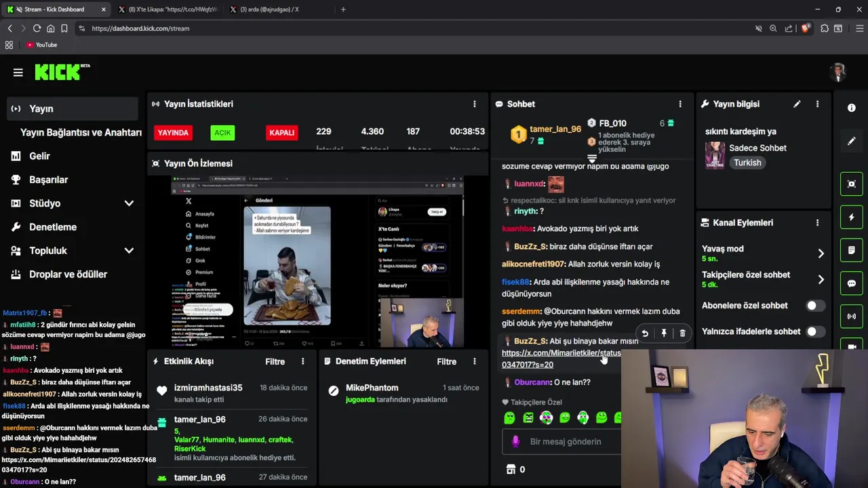The width and height of the screenshot is (868, 488).
Task: Expand the Stüdyo sidebar section
Action: 129,203
